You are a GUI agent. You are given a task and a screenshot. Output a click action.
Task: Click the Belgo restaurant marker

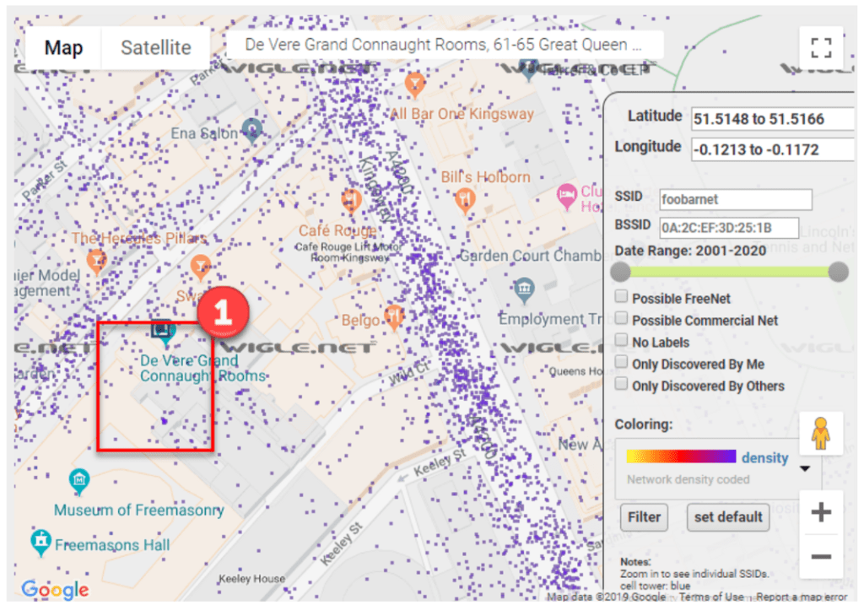point(395,318)
